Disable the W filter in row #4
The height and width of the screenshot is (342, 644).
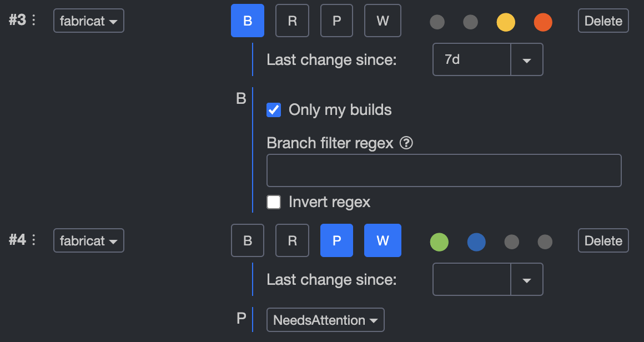pyautogui.click(x=383, y=241)
